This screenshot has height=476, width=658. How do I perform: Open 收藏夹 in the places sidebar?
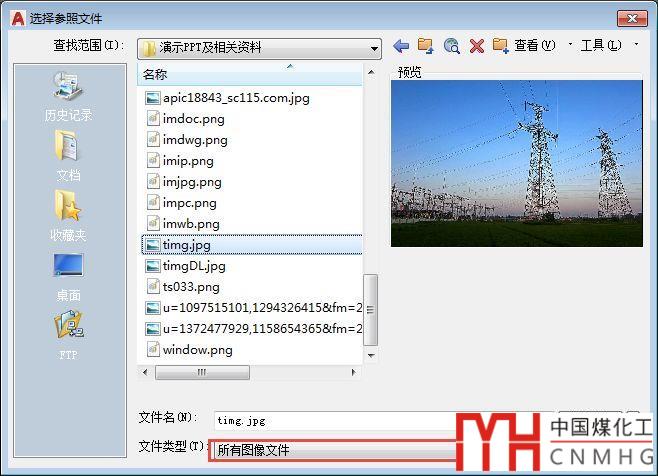[x=68, y=215]
